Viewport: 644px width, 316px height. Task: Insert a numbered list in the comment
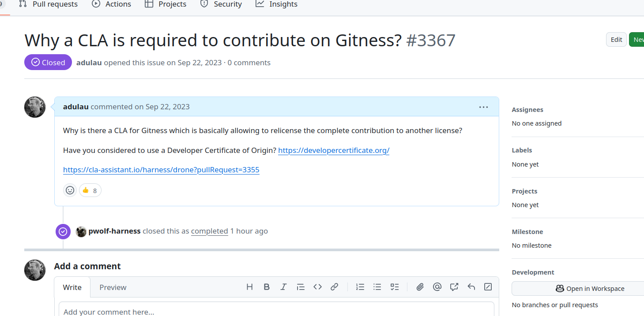point(360,287)
